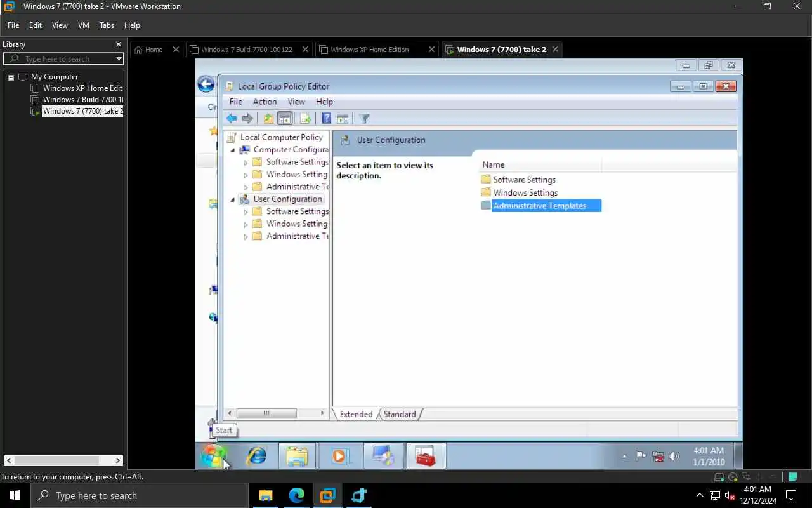Collapse My Computer in VMware Library

[11, 77]
